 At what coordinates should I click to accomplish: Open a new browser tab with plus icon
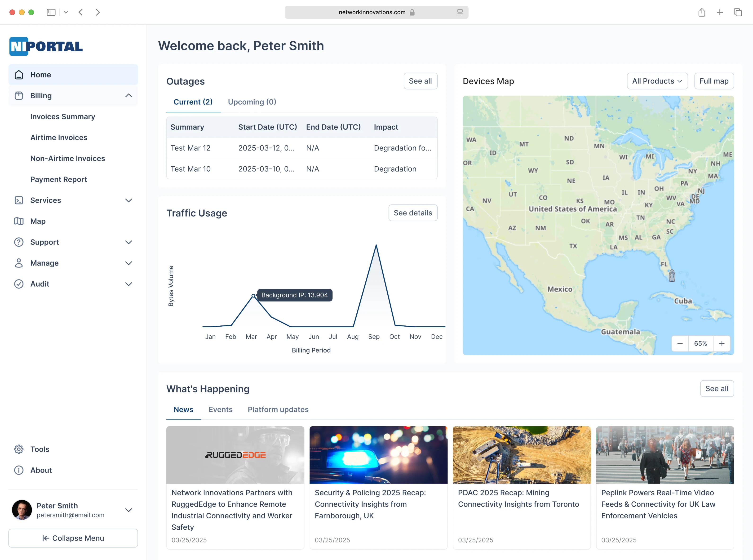tap(720, 12)
